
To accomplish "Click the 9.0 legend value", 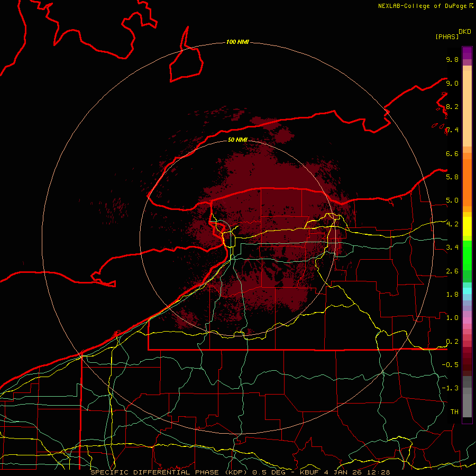I will (x=452, y=83).
